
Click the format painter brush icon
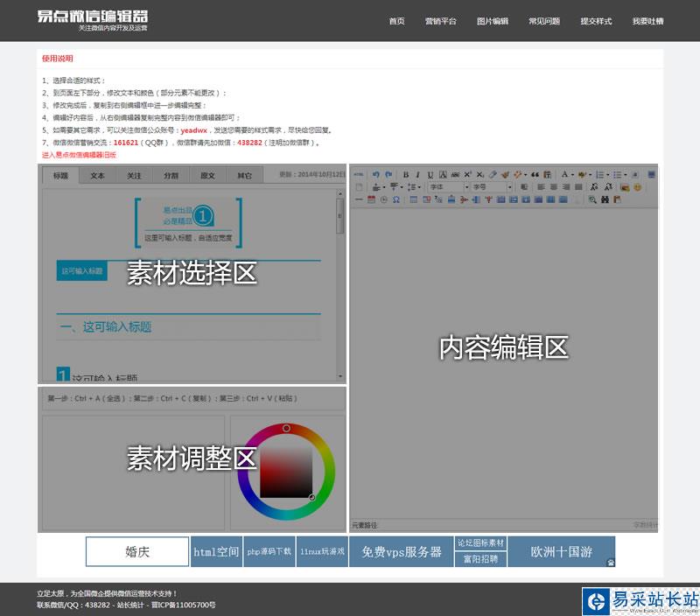click(505, 174)
